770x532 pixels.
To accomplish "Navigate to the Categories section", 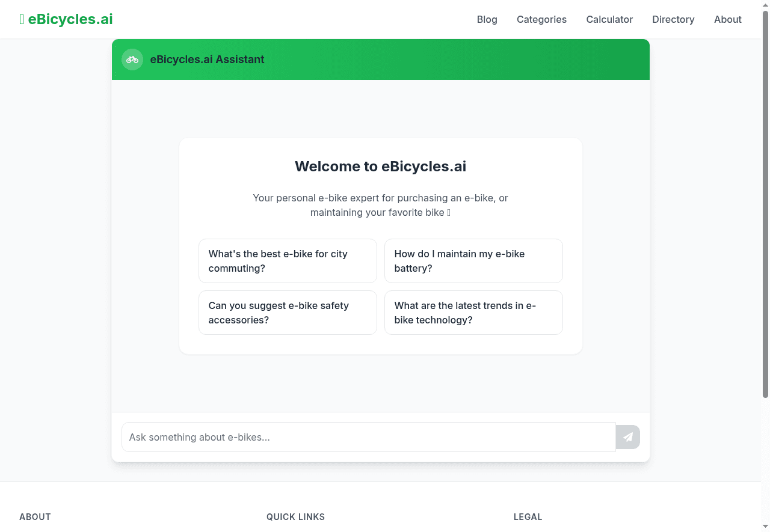I will tap(541, 19).
